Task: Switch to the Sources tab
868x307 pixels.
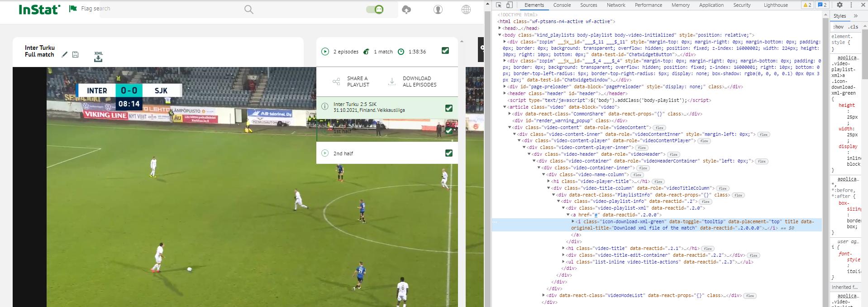Action: pos(588,5)
